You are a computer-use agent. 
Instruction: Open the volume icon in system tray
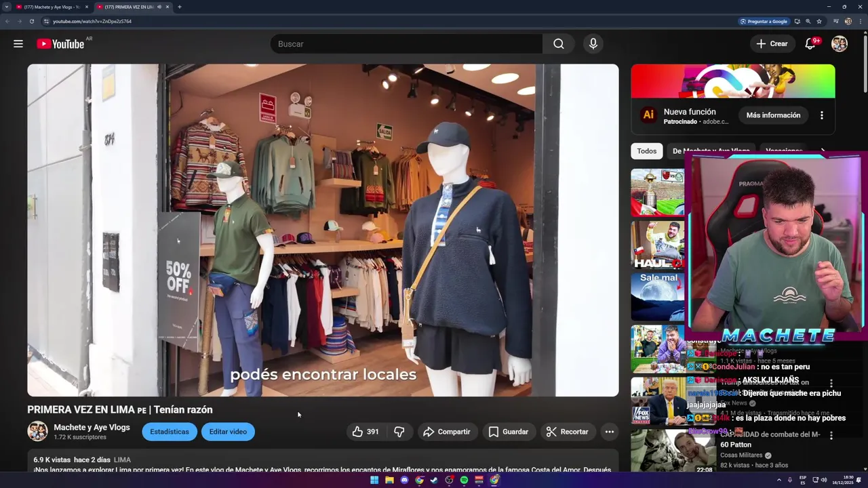824,480
